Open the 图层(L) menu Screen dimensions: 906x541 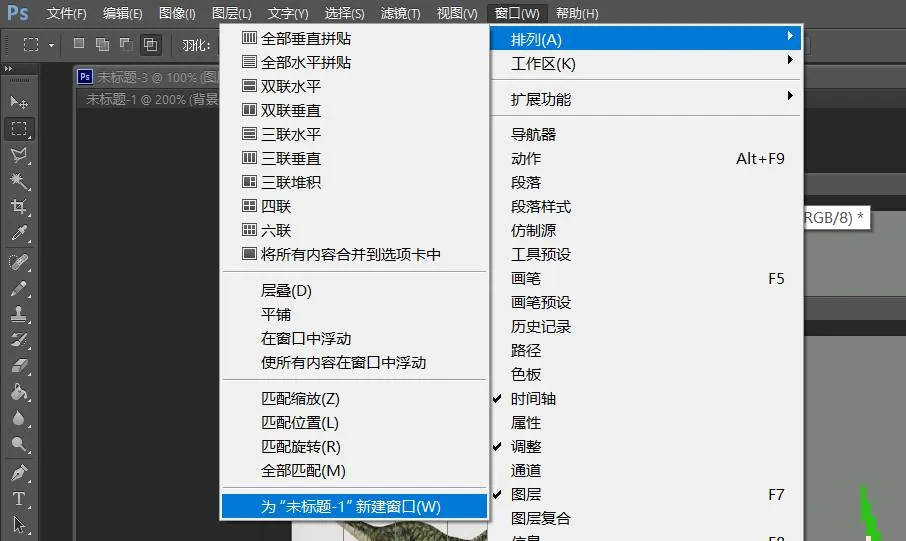[x=231, y=13]
